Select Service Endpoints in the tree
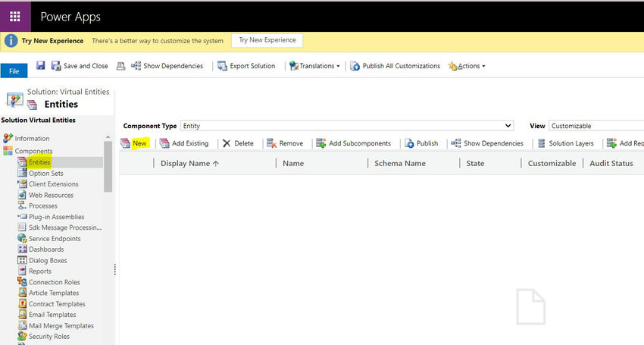 point(55,239)
